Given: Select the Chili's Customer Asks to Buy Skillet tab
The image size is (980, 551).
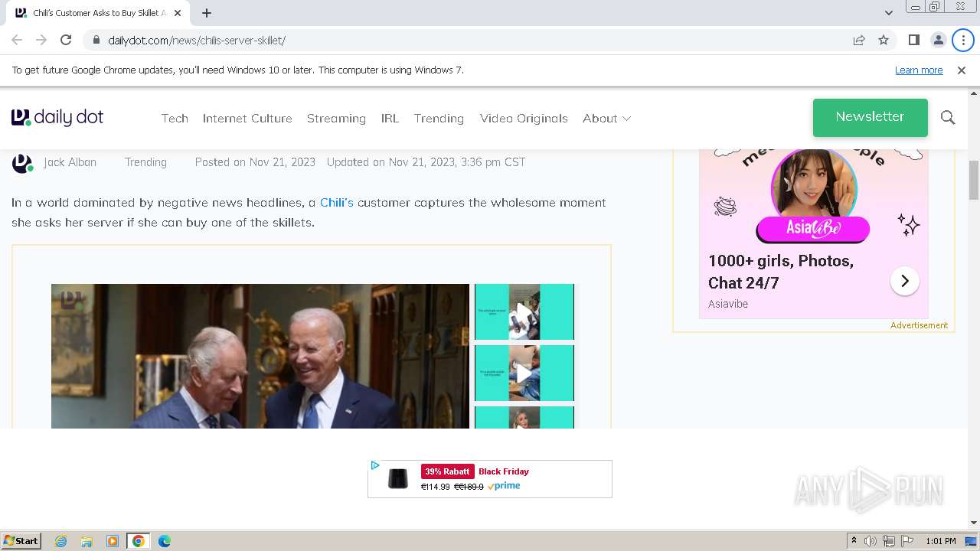Looking at the screenshot, I should 98,13.
